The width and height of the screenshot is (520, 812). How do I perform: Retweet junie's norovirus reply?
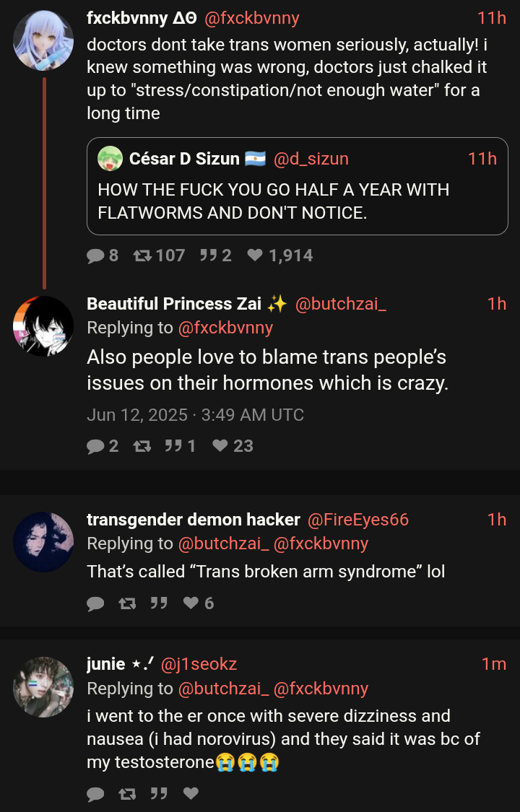pyautogui.click(x=127, y=794)
